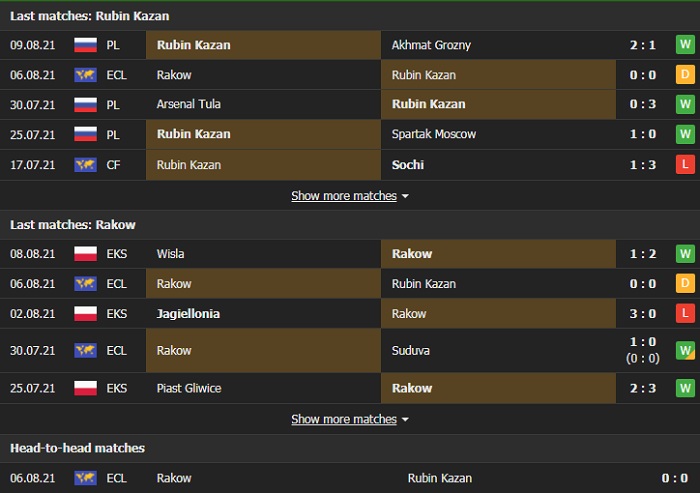The width and height of the screenshot is (700, 493).
Task: Open Spartak Moscow team name
Action: [434, 134]
